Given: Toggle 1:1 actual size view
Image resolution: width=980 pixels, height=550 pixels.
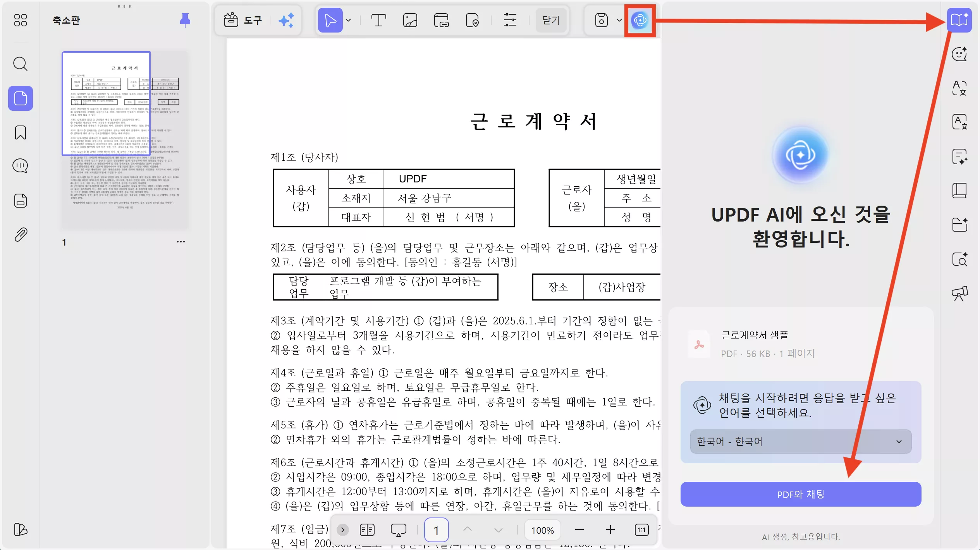Looking at the screenshot, I should (x=642, y=529).
